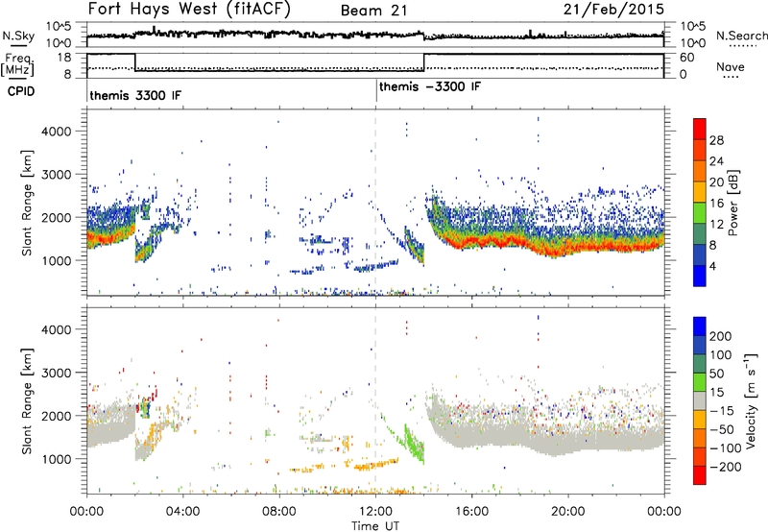Click the "12" value on Power colorbar
The image size is (768, 532).
(716, 225)
